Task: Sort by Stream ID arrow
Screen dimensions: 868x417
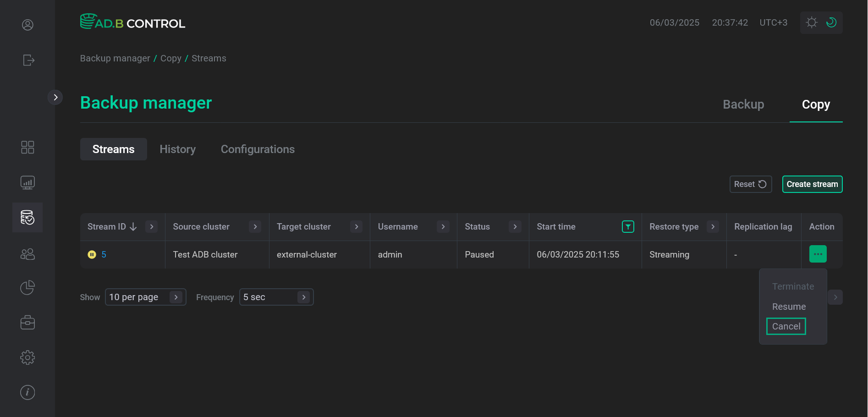Action: [x=133, y=227]
